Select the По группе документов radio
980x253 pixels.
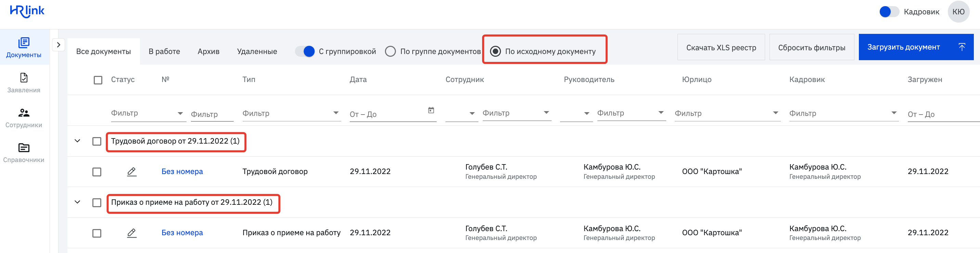coord(390,51)
